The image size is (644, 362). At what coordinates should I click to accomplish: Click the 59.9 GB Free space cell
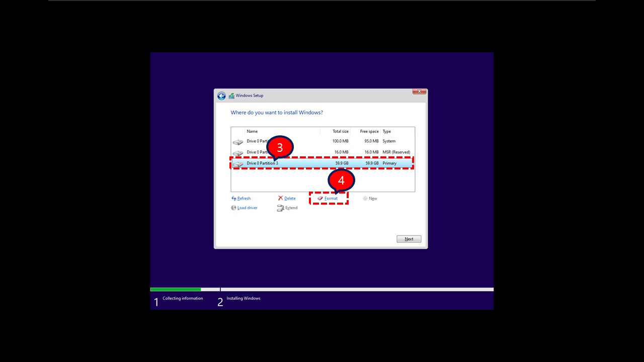(x=372, y=163)
